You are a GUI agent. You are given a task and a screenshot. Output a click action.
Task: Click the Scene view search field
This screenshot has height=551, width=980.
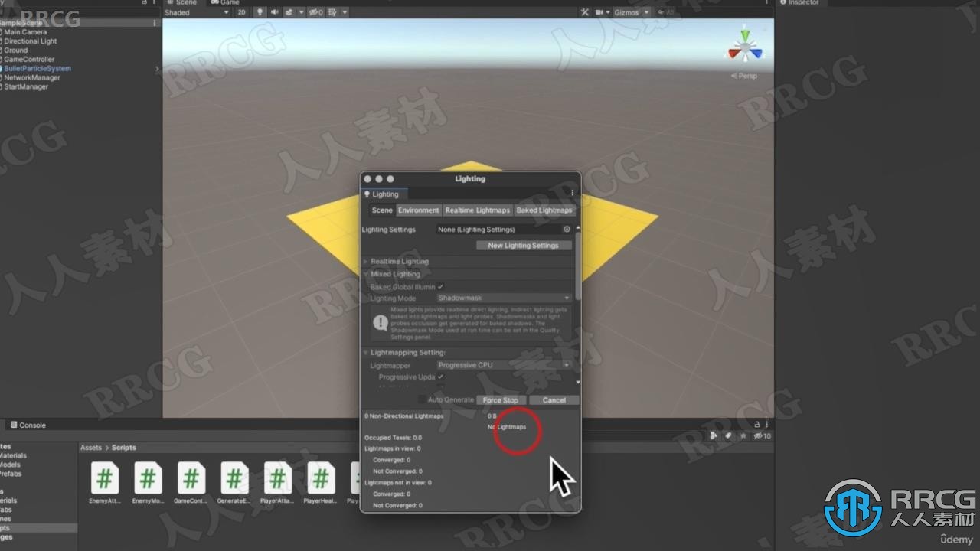point(714,12)
